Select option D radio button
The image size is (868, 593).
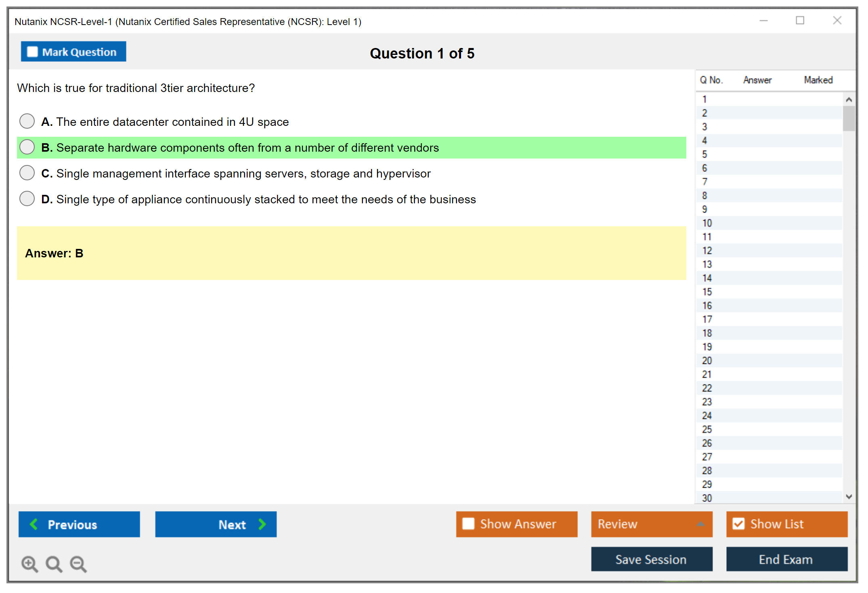coord(27,198)
